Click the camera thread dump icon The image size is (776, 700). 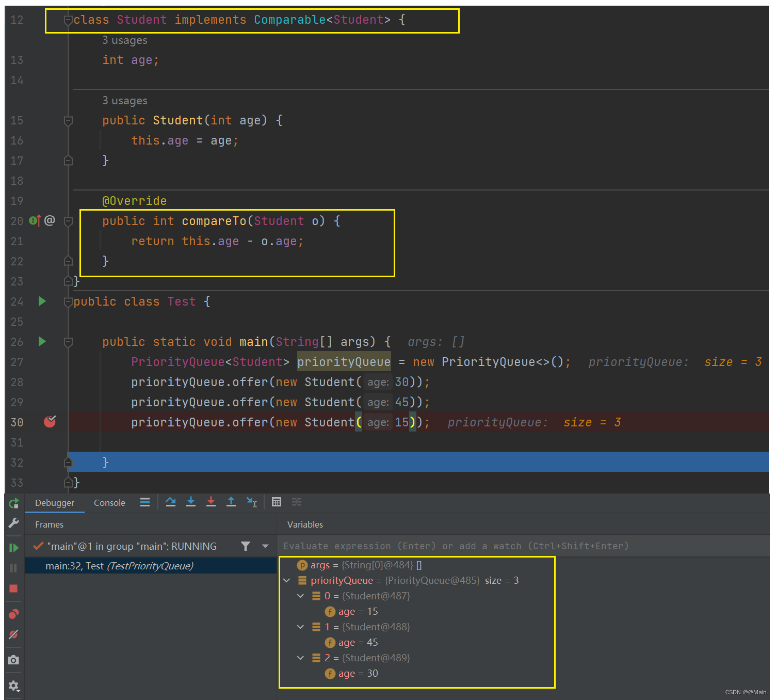pyautogui.click(x=14, y=660)
